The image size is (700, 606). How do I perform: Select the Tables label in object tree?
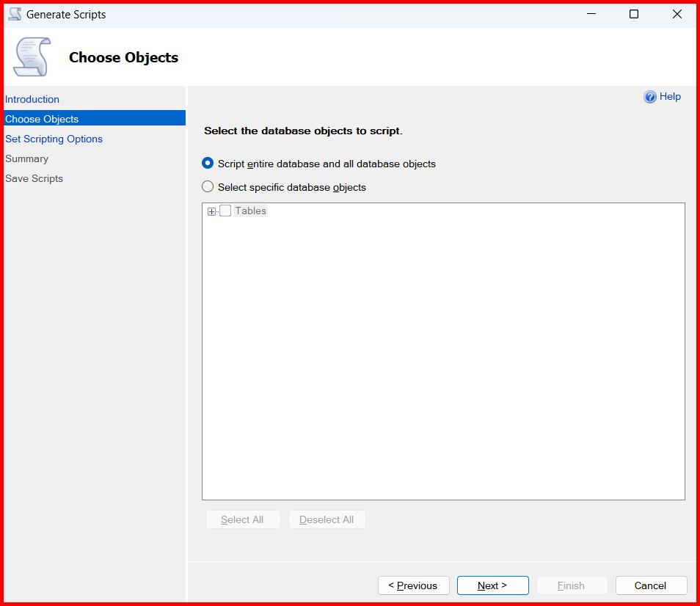click(x=250, y=211)
